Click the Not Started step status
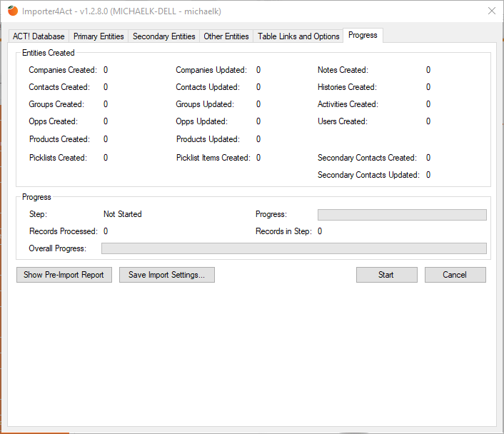The width and height of the screenshot is (504, 434). click(123, 214)
